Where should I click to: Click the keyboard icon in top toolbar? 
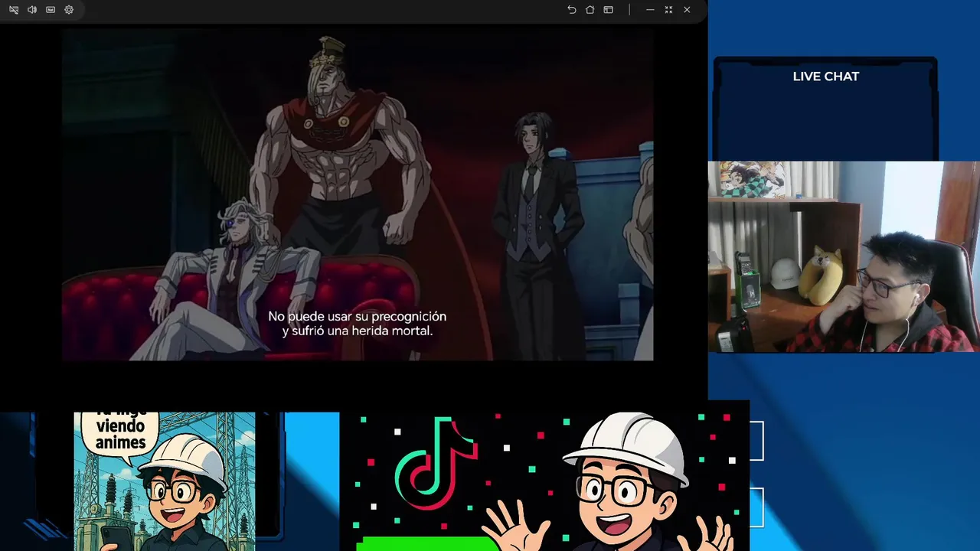[51, 10]
